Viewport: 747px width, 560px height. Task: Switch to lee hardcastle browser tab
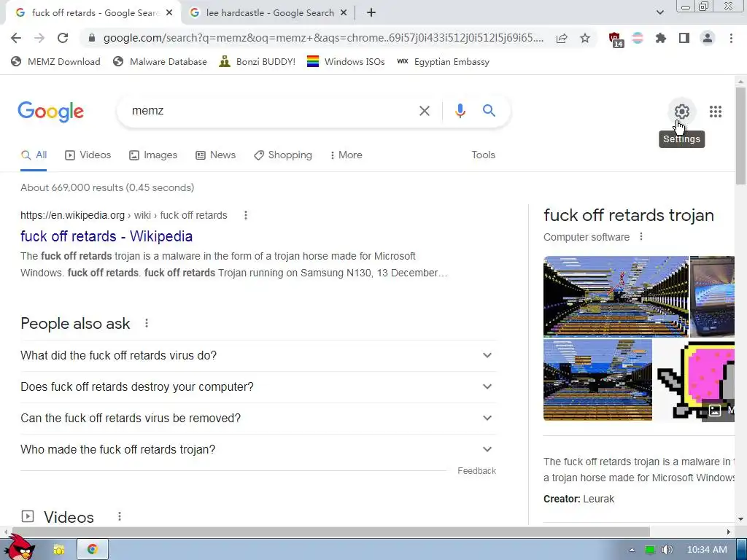[x=268, y=13]
